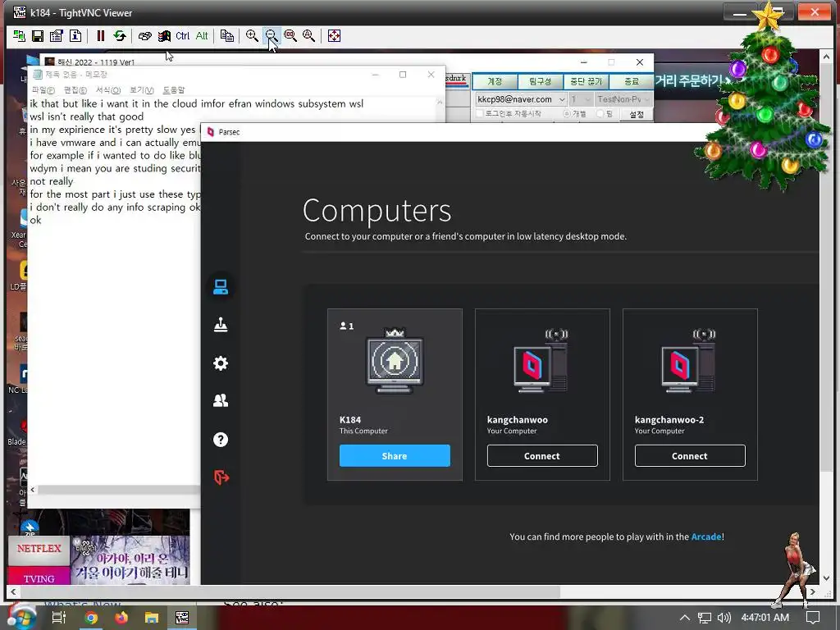Open the volume icon in system tray
The image size is (840, 630).
coord(724,618)
